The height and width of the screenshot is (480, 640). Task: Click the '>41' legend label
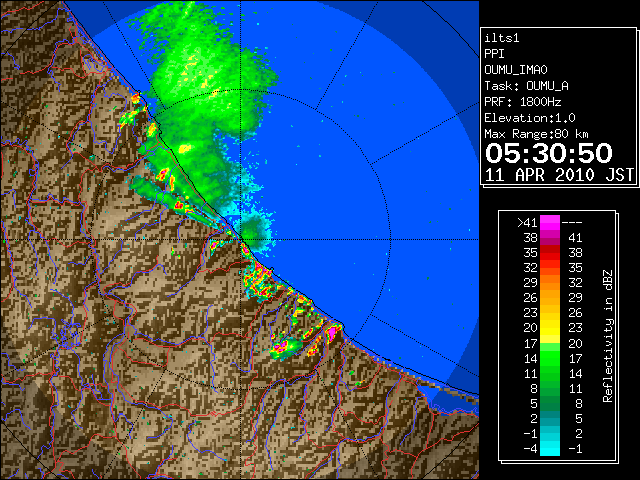pos(527,223)
